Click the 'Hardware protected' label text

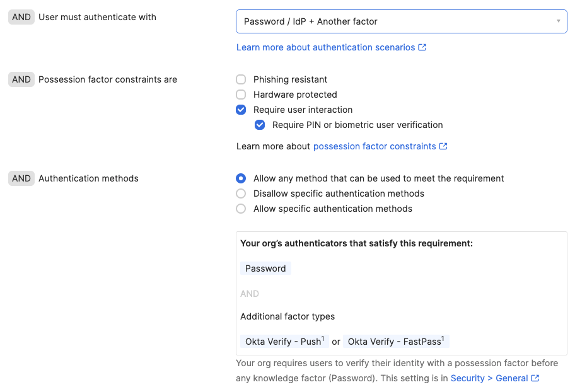tap(295, 95)
